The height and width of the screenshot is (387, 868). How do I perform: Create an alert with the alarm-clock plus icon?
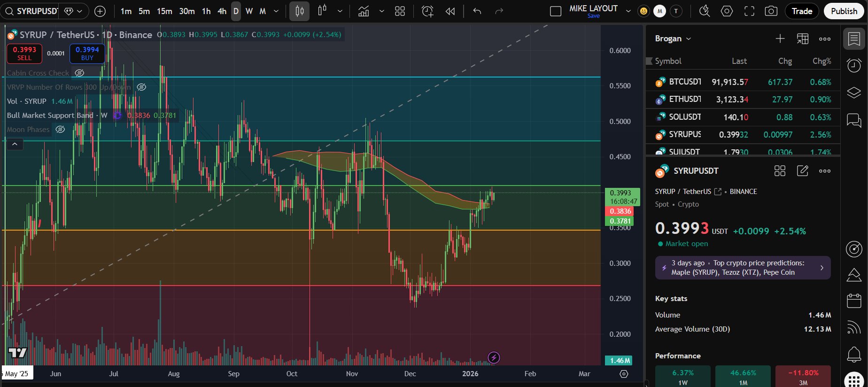coord(427,11)
